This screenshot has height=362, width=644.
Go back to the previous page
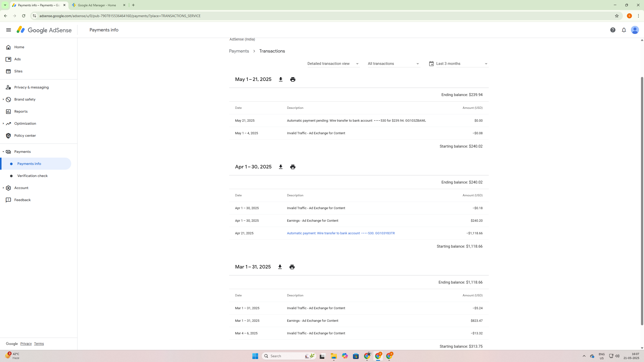[5, 16]
